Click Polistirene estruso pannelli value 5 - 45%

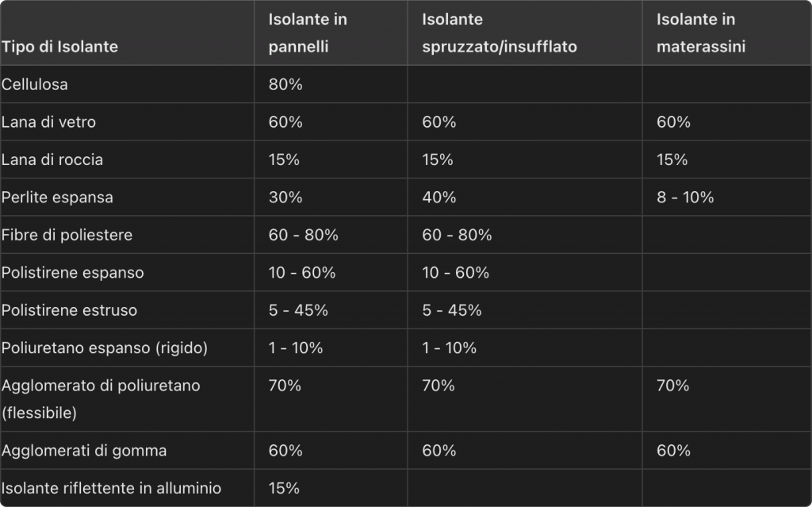(298, 310)
